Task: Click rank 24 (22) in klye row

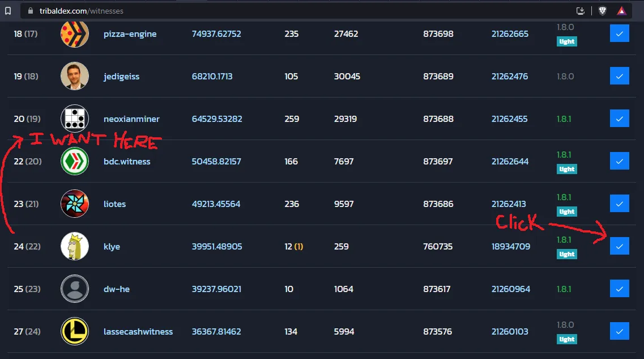Action: (27, 246)
